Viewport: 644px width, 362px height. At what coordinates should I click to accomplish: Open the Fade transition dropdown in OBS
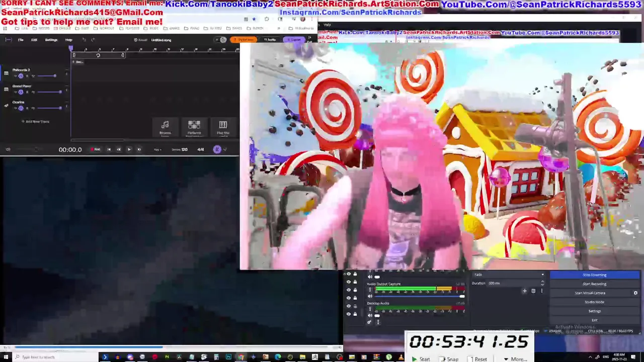(509, 275)
